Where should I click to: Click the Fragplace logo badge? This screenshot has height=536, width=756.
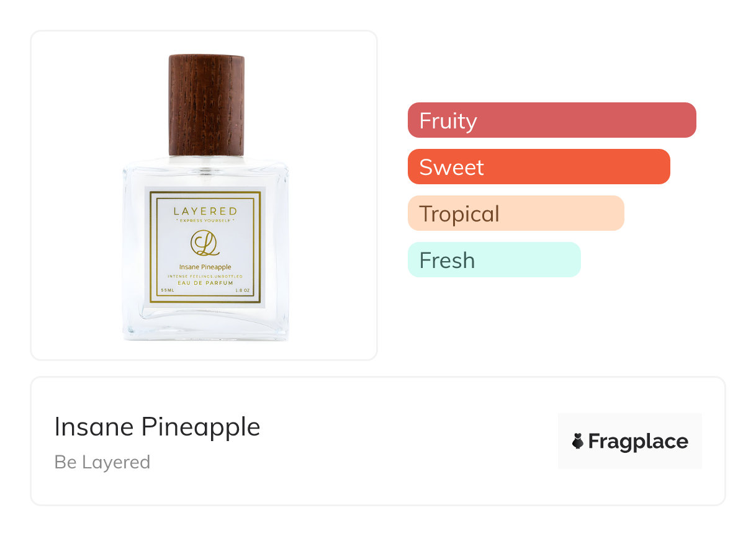629,441
